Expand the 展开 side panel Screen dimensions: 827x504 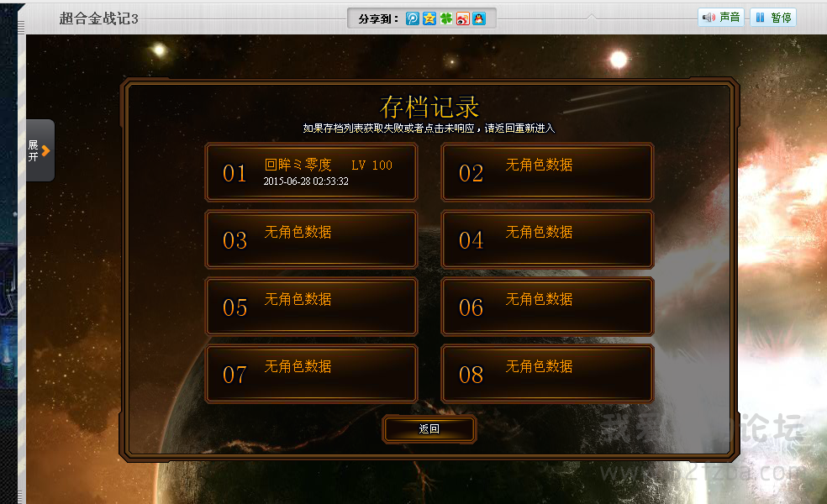tap(40, 150)
